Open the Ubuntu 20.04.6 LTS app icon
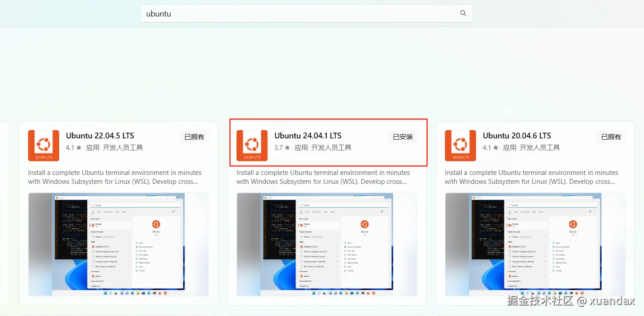 pos(460,146)
